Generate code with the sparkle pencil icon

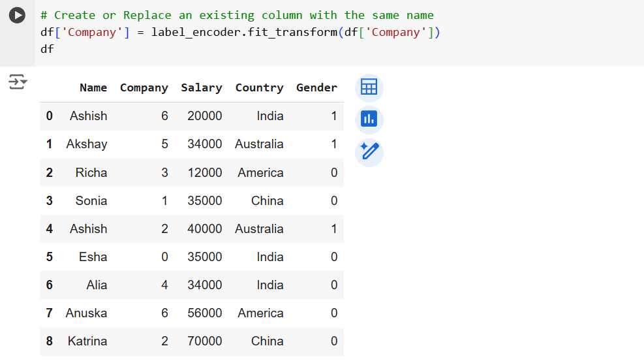[369, 152]
